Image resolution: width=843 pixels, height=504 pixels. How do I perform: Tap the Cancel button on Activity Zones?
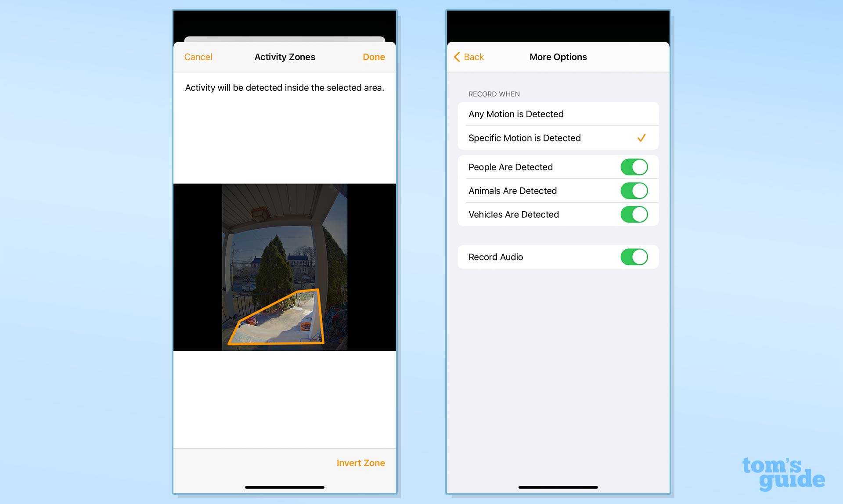198,56
